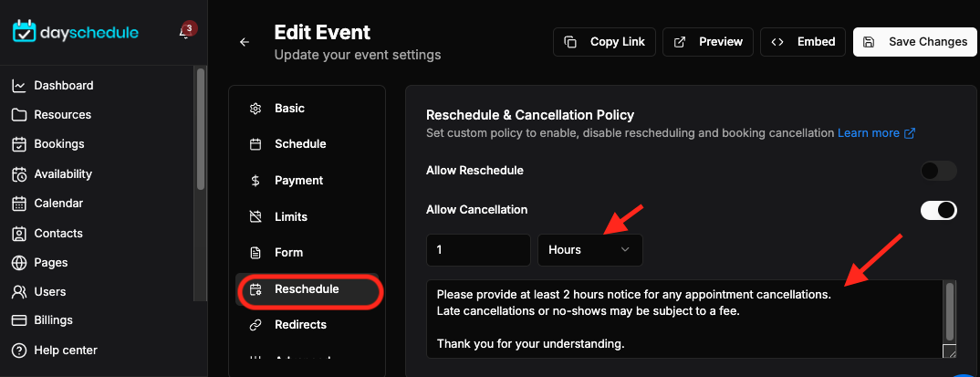The height and width of the screenshot is (377, 980).
Task: Click the Help center question icon
Action: coord(19,351)
